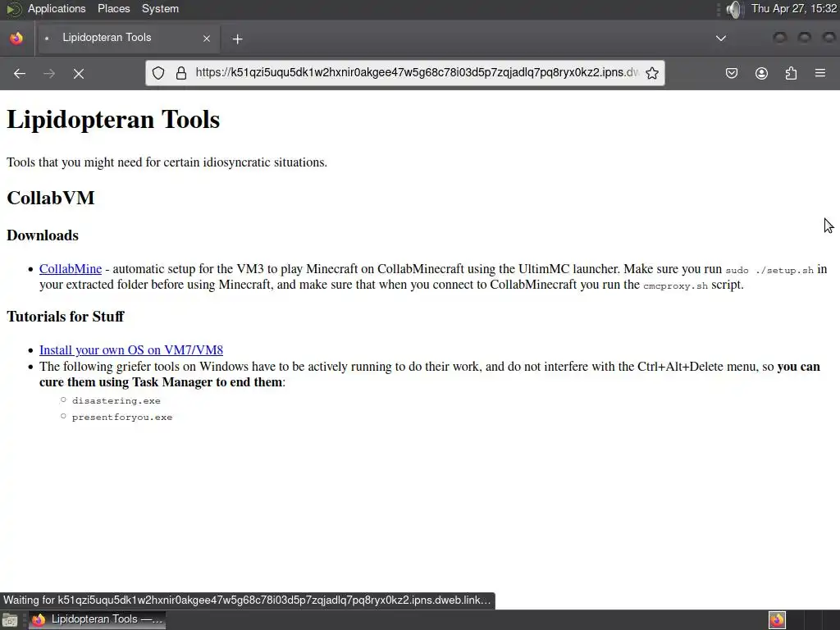Open Firefox account menu
The image size is (840, 630).
pos(761,73)
